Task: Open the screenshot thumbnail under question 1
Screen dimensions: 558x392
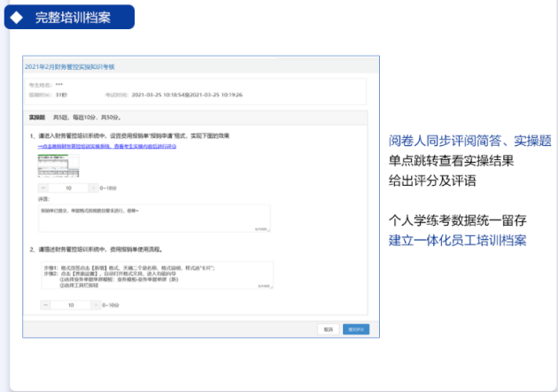Action: (x=58, y=165)
